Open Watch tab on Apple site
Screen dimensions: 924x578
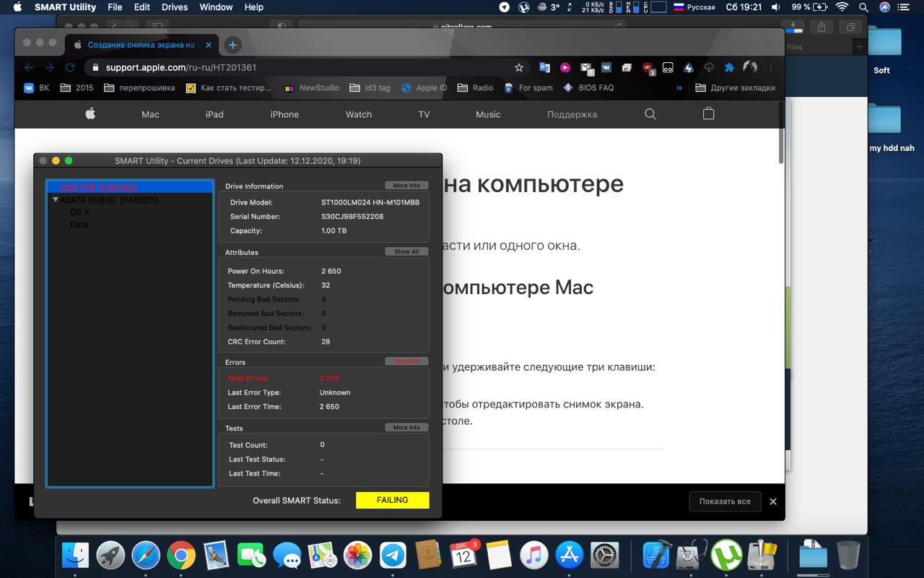pyautogui.click(x=359, y=114)
